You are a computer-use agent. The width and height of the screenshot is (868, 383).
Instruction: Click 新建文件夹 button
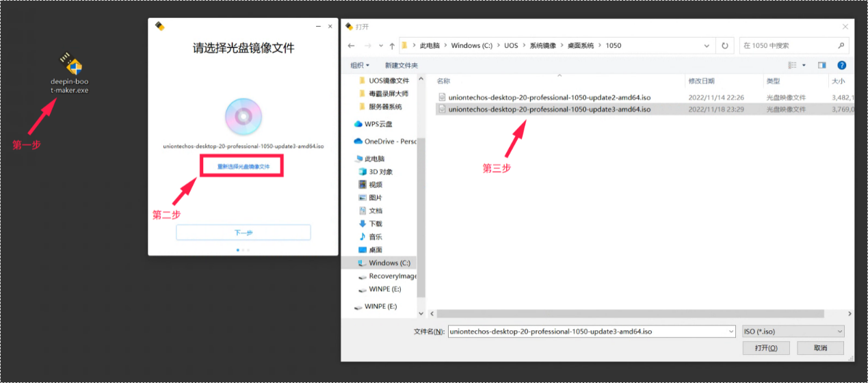pos(401,65)
